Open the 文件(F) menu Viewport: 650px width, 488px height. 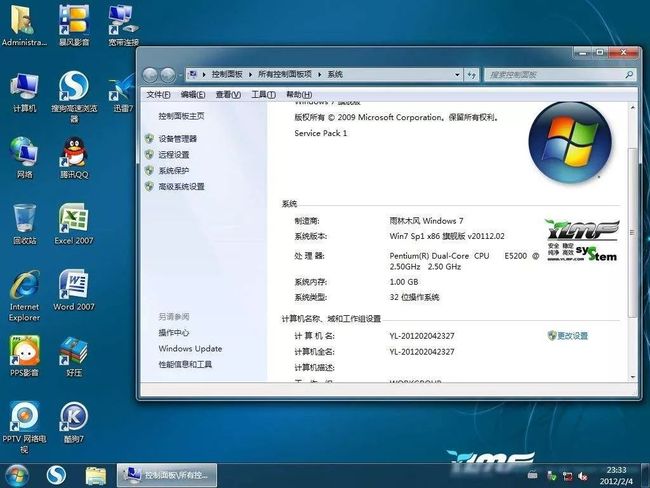tap(158, 95)
